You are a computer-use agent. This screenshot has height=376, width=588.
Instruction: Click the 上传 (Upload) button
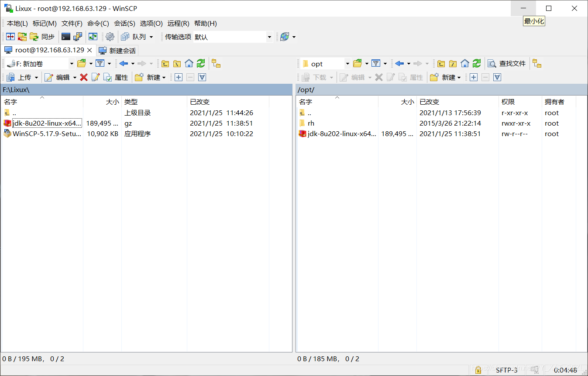click(19, 77)
